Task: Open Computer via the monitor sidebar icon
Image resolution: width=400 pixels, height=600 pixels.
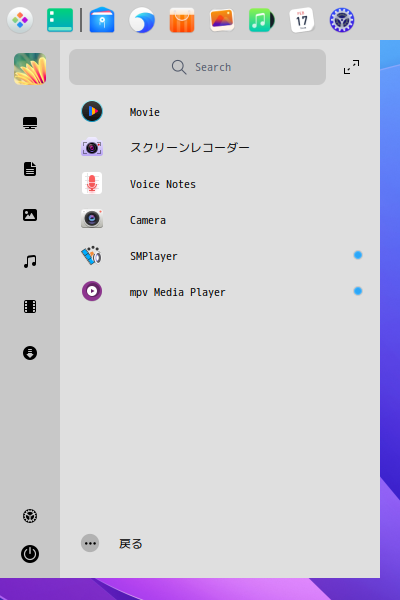Action: click(x=30, y=123)
